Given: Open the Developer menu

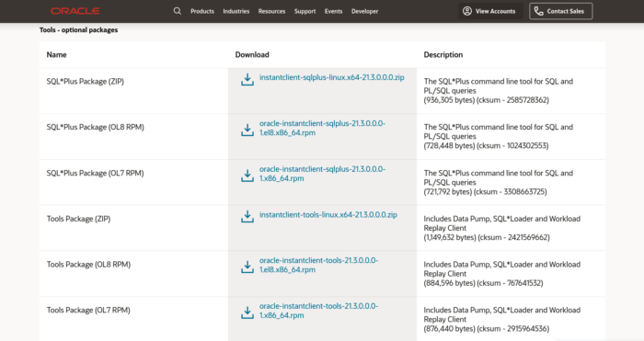Looking at the screenshot, I should click(x=364, y=12).
